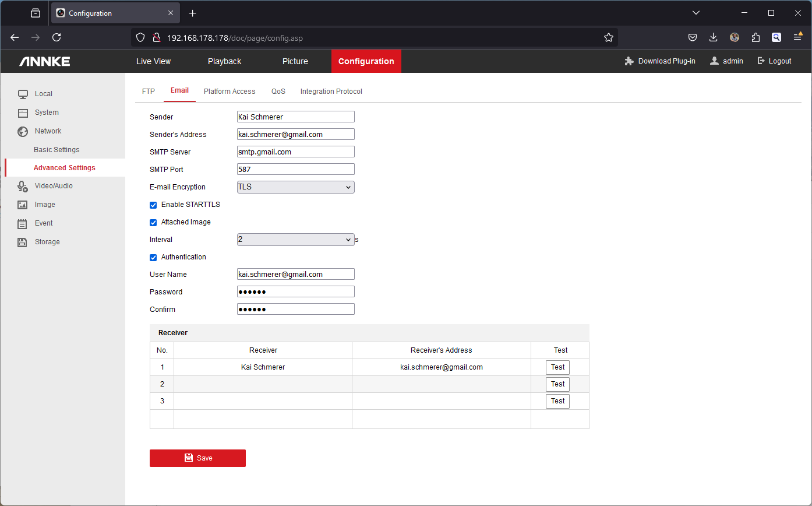Open Event settings via calendar icon
The width and height of the screenshot is (812, 506).
(23, 223)
